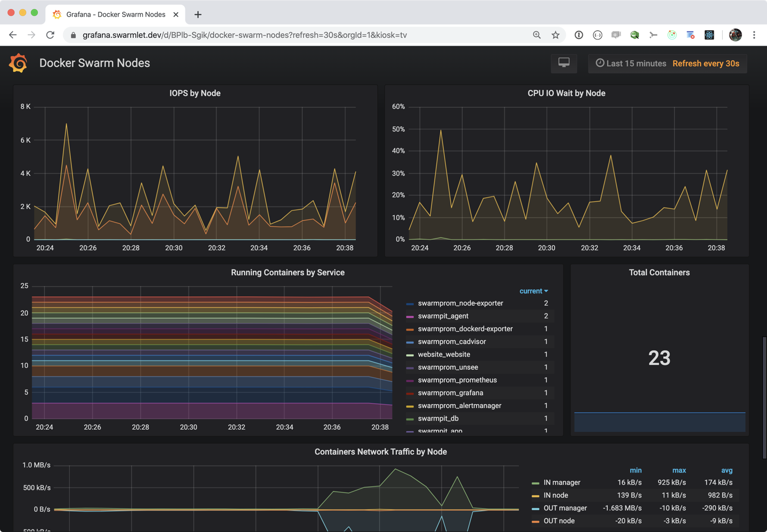
Task: Open the browser zoom magnifier icon
Action: click(x=537, y=35)
